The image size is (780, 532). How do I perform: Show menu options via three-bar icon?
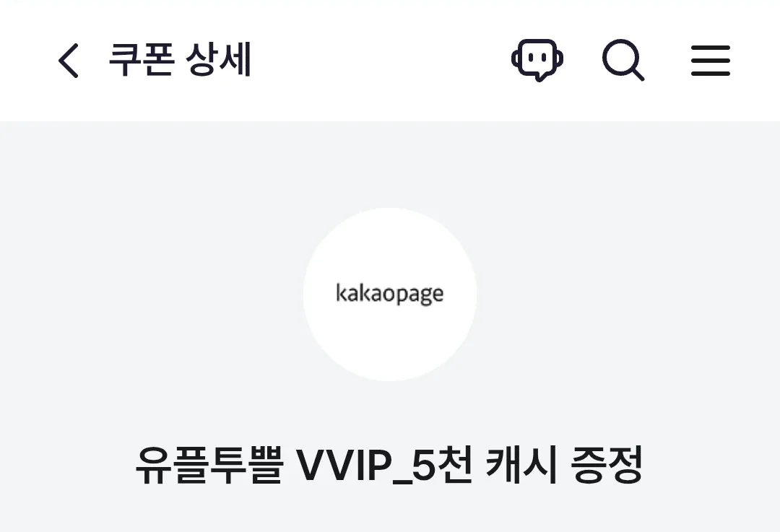[711, 61]
